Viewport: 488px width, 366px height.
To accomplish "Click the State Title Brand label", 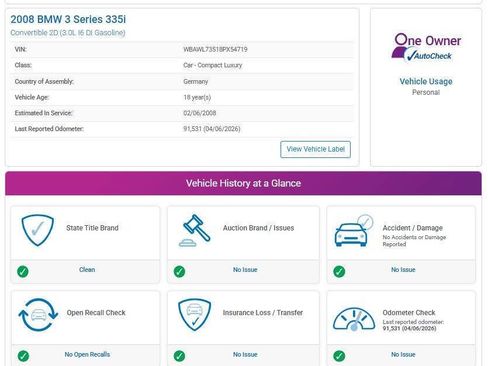I will point(92,228).
